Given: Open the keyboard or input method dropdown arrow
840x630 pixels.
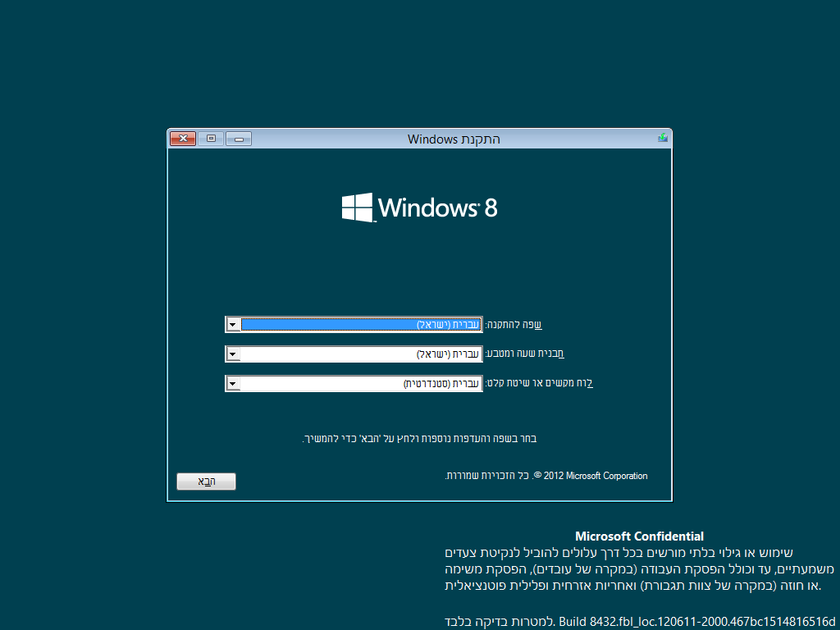Looking at the screenshot, I should 233,384.
